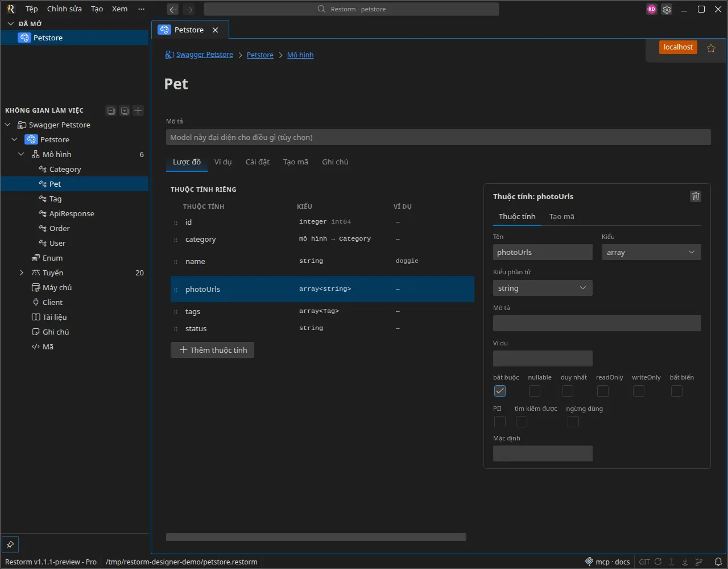Open the Tạo menu in the menu bar
The height and width of the screenshot is (569, 728).
97,9
